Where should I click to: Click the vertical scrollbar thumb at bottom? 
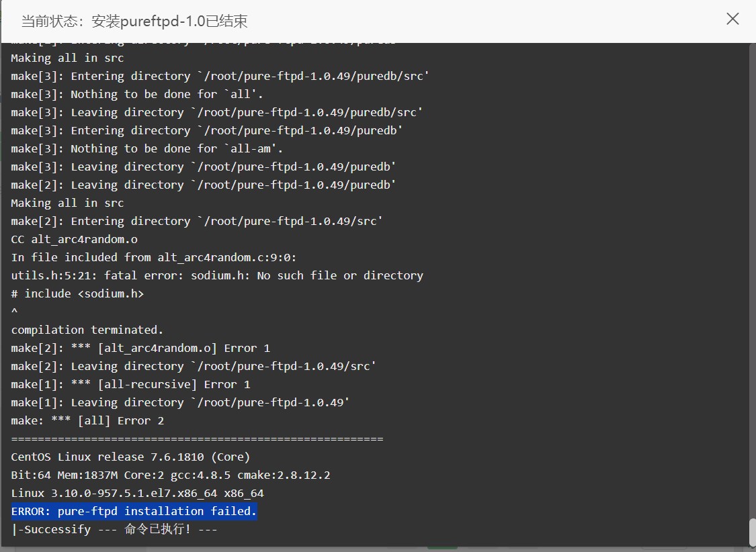click(752, 532)
